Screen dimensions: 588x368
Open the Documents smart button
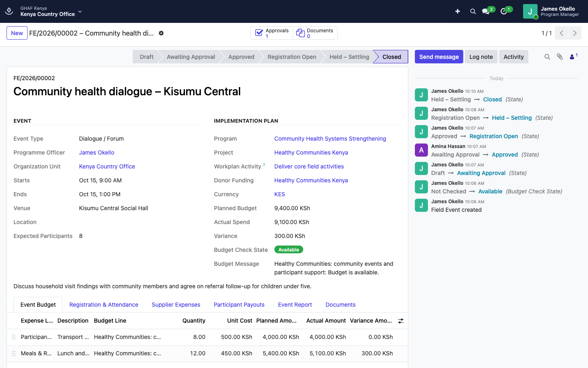[315, 33]
